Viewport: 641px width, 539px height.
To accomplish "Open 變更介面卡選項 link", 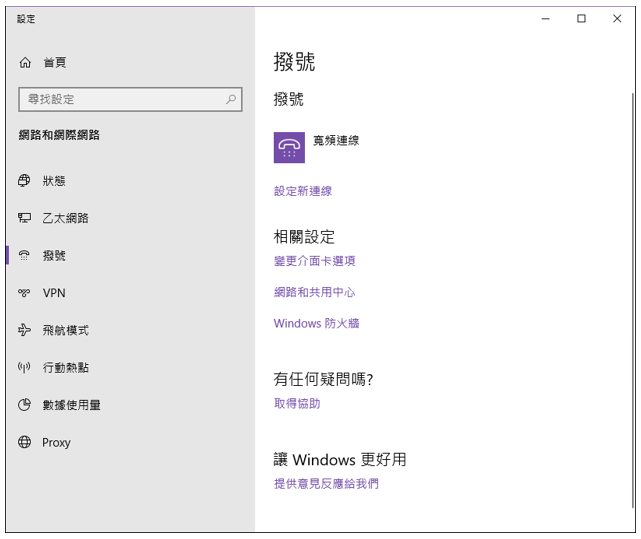I will coord(315,261).
